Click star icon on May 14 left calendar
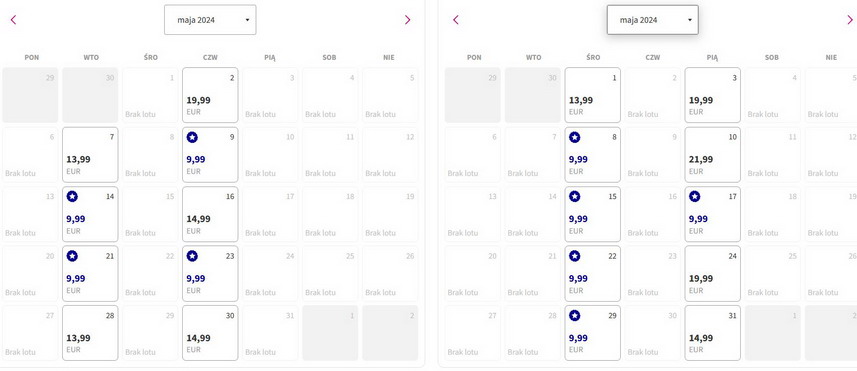The width and height of the screenshot is (857, 371). point(72,197)
